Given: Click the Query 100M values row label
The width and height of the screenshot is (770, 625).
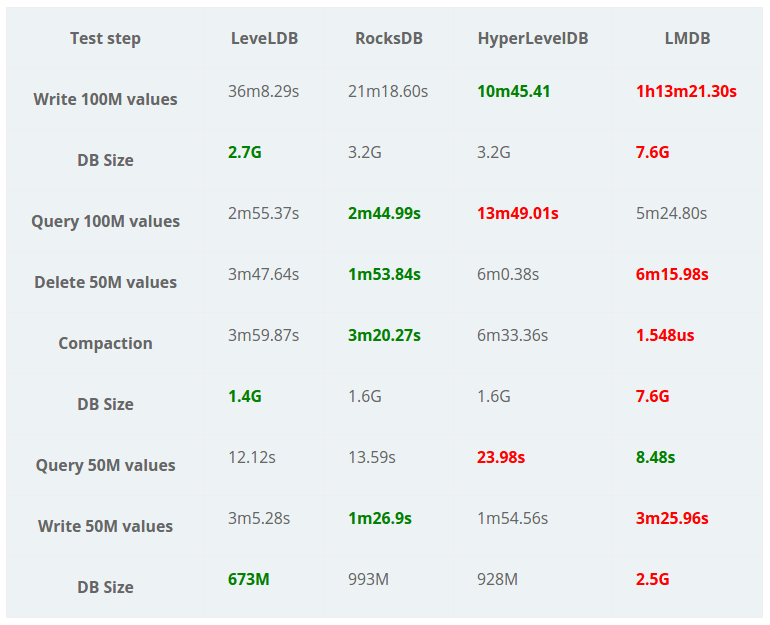Looking at the screenshot, I should coord(105,221).
